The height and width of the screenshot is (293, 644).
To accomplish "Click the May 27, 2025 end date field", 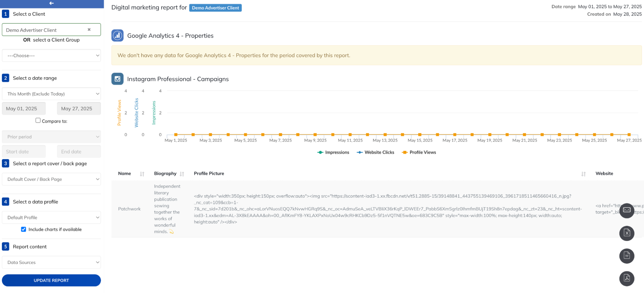I will [79, 108].
